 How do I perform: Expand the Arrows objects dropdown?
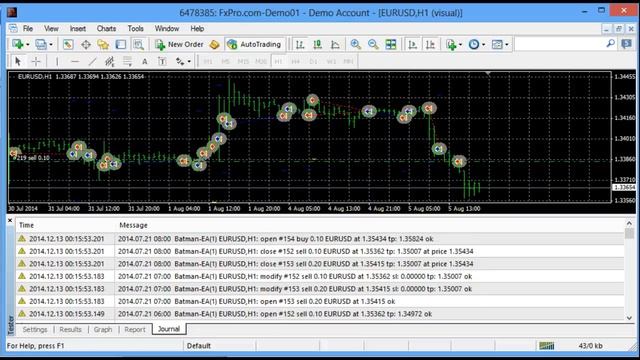coord(189,62)
